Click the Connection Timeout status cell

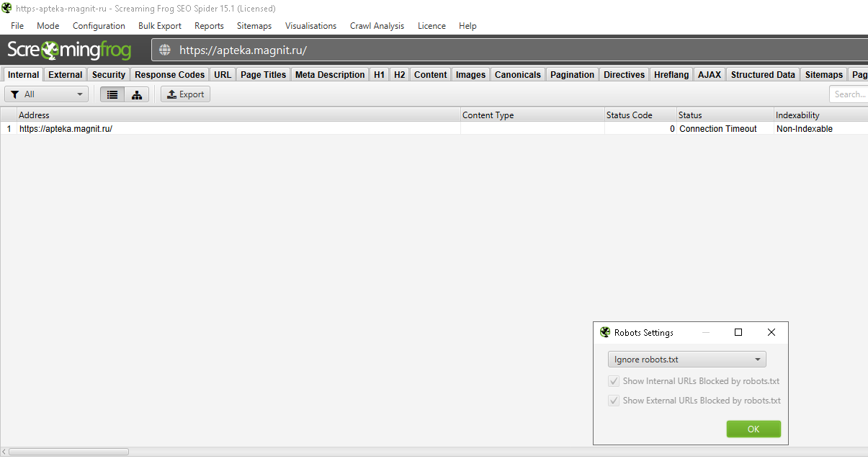(725, 129)
